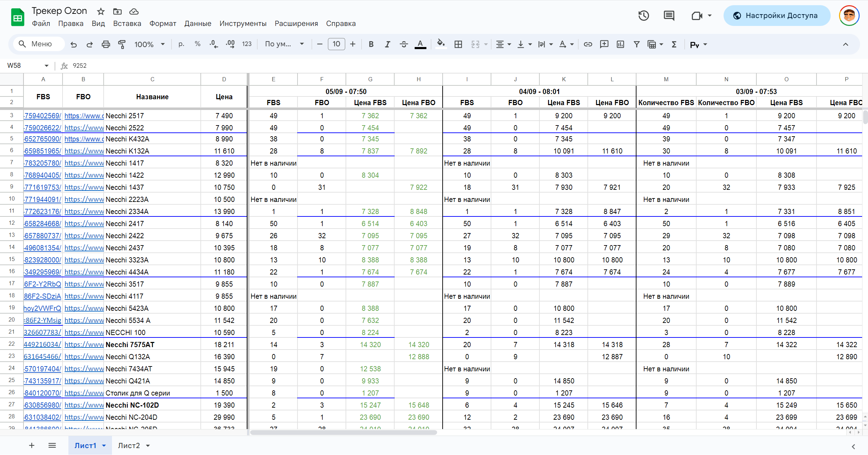Click the insert chart icon
Image resolution: width=868 pixels, height=455 pixels.
620,44
